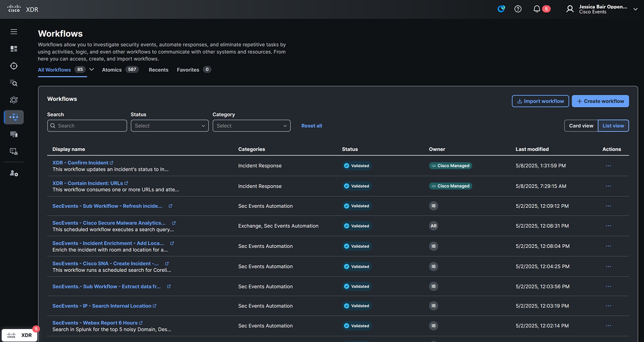Open SecEvents - IP - Search Internal Location link
This screenshot has width=644, height=342.
pos(102,306)
